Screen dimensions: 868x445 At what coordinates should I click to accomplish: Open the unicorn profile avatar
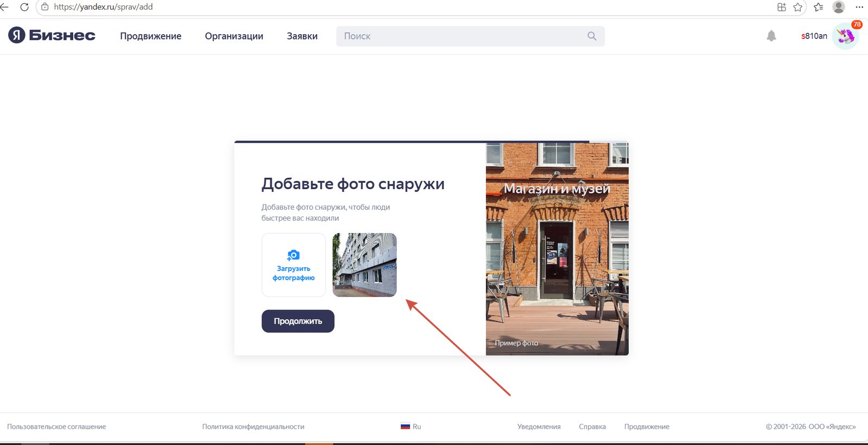point(845,36)
